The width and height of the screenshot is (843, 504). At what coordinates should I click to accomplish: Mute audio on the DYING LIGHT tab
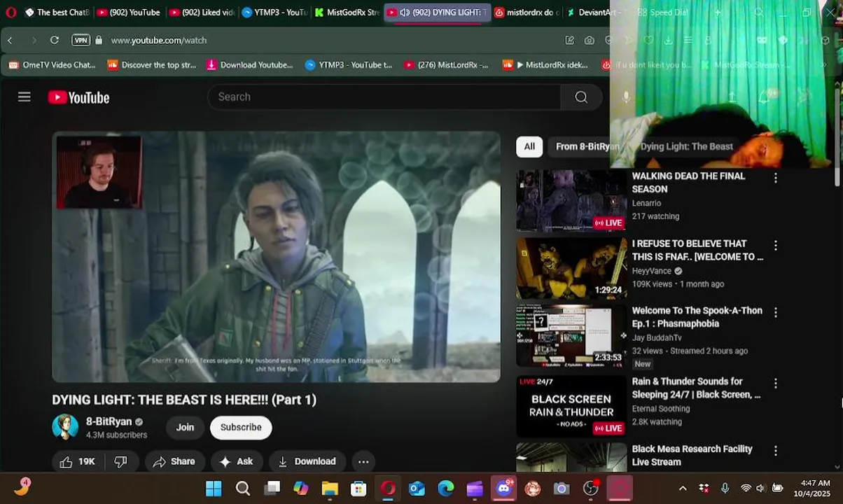coord(404,13)
